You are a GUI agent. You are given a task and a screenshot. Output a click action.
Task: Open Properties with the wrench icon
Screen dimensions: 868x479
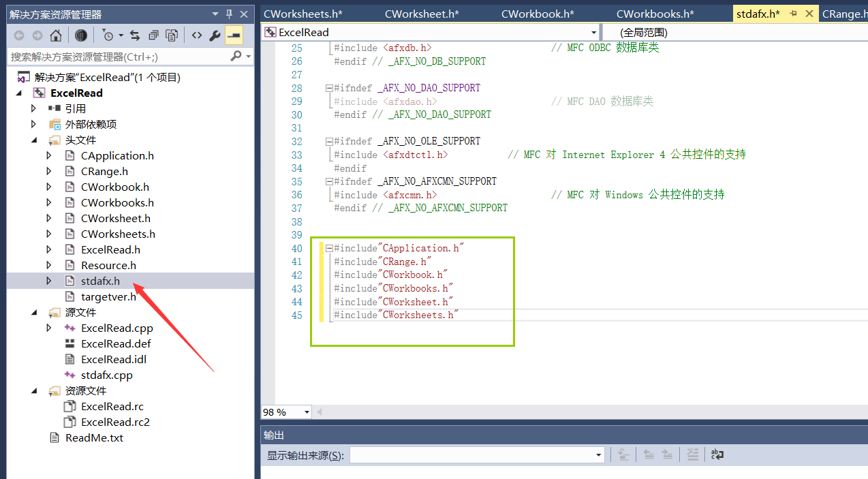215,35
